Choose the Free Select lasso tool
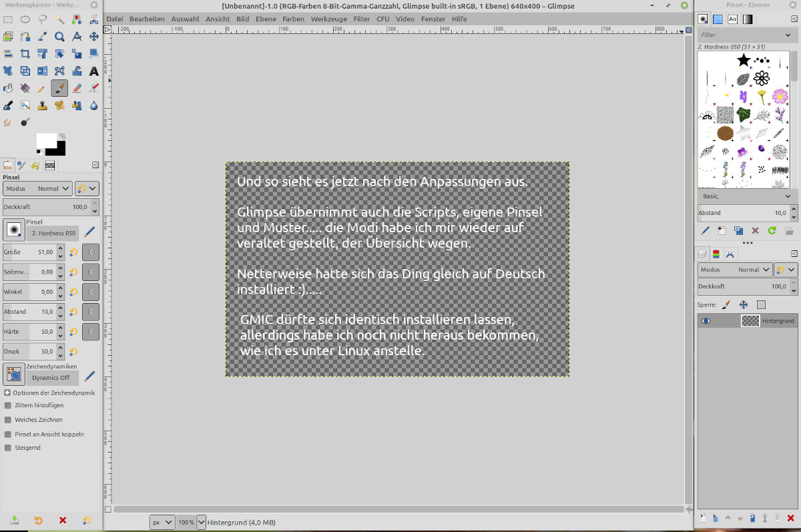Image resolution: width=801 pixels, height=532 pixels. [42, 19]
